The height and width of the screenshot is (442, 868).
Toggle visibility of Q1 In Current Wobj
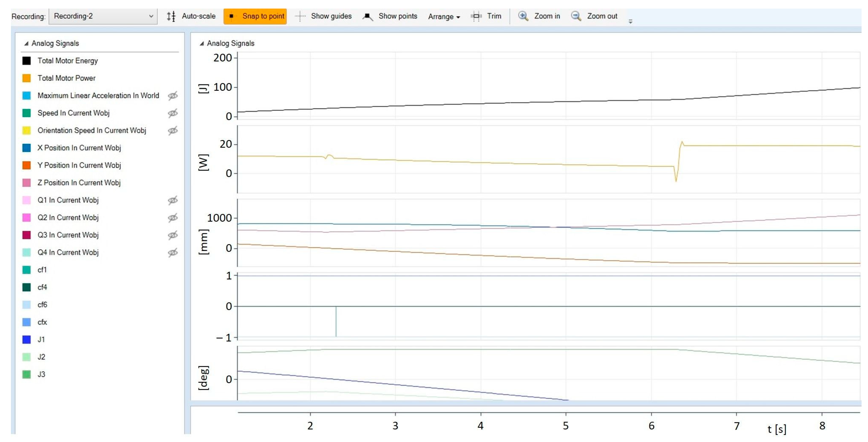[x=173, y=200]
